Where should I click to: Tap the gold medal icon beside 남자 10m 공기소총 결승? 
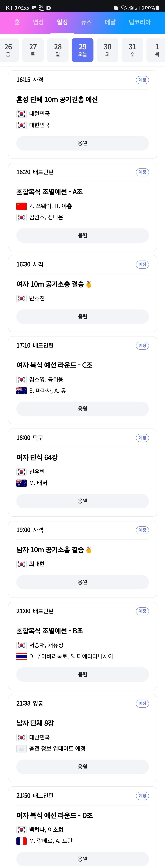89,550
